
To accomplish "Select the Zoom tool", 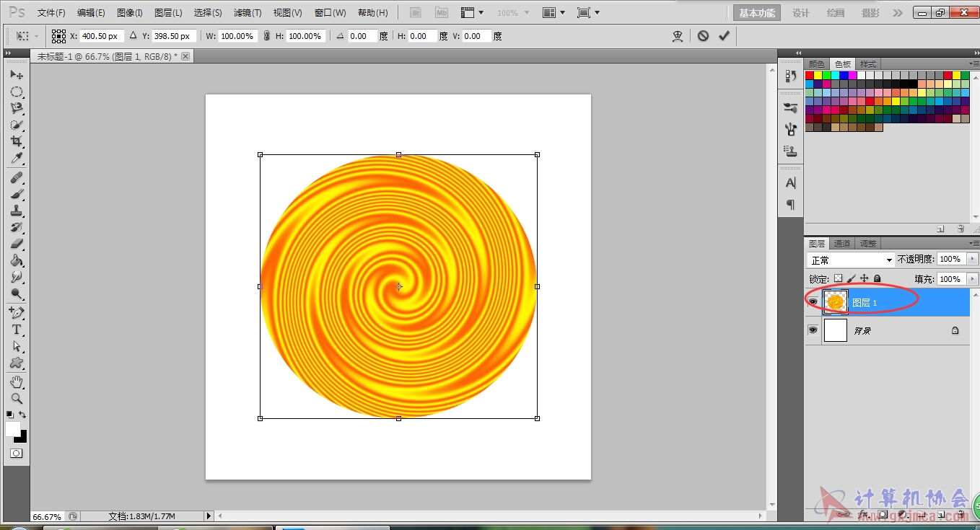I will (x=17, y=398).
